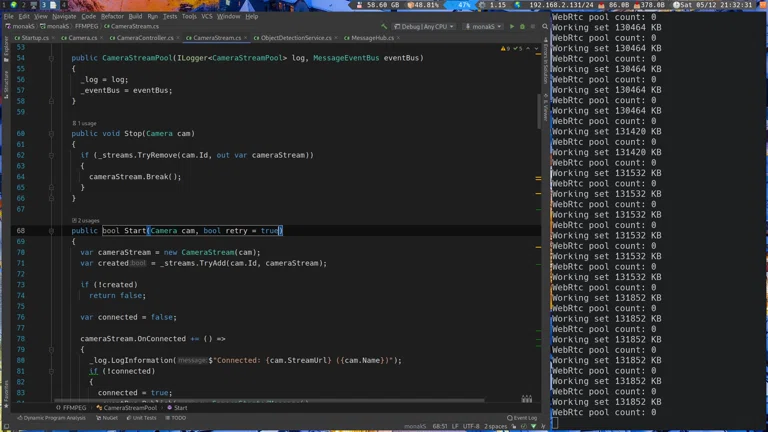Open TODO tool window

click(x=175, y=418)
